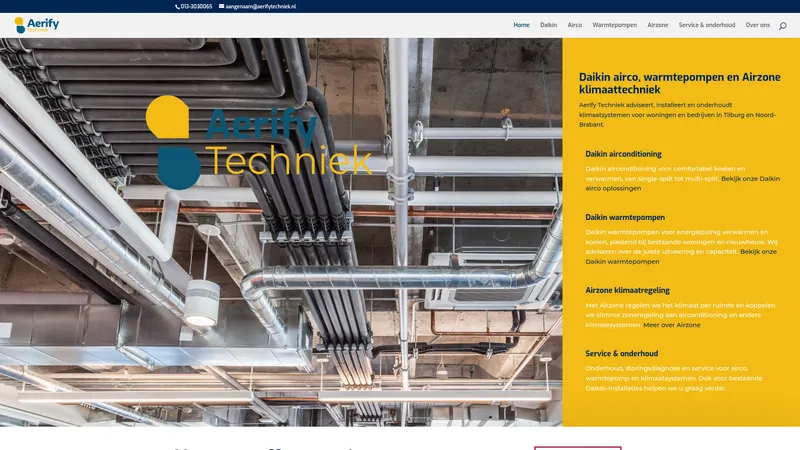This screenshot has height=450, width=800.
Task: Click the 'Daikin airconditioning' heading
Action: pos(623,154)
